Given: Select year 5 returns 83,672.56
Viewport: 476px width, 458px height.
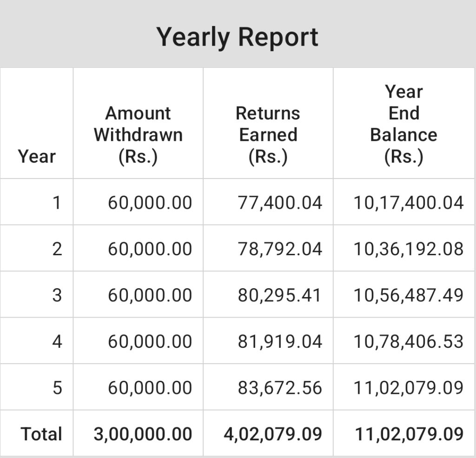Looking at the screenshot, I should click(280, 387).
